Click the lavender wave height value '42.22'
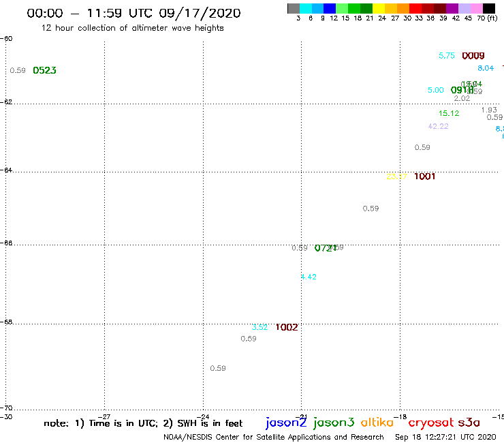 [x=439, y=127]
